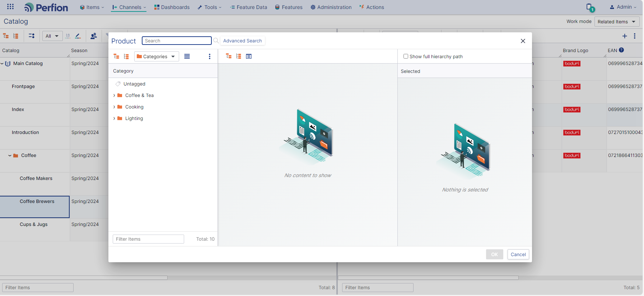Open the Dashboards menu item
This screenshot has width=644, height=296.
[x=172, y=7]
